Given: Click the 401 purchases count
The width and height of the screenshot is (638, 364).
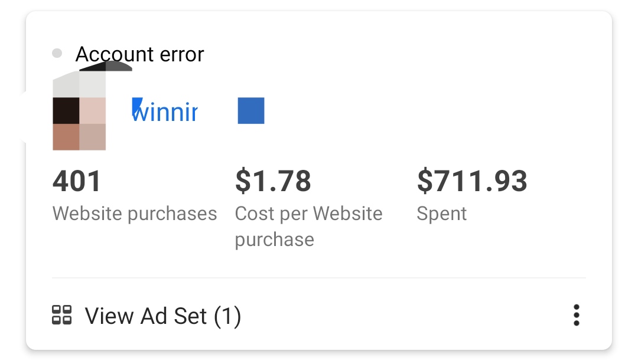Looking at the screenshot, I should [77, 181].
